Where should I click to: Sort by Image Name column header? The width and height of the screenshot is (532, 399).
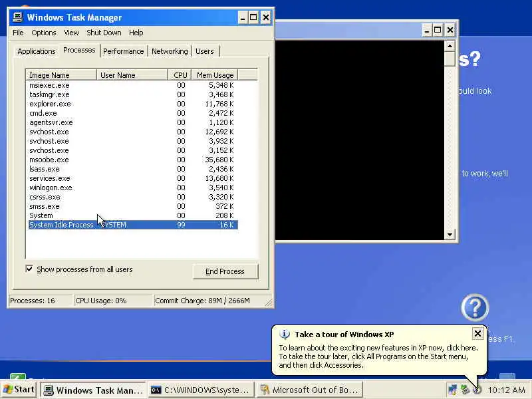[x=61, y=75]
